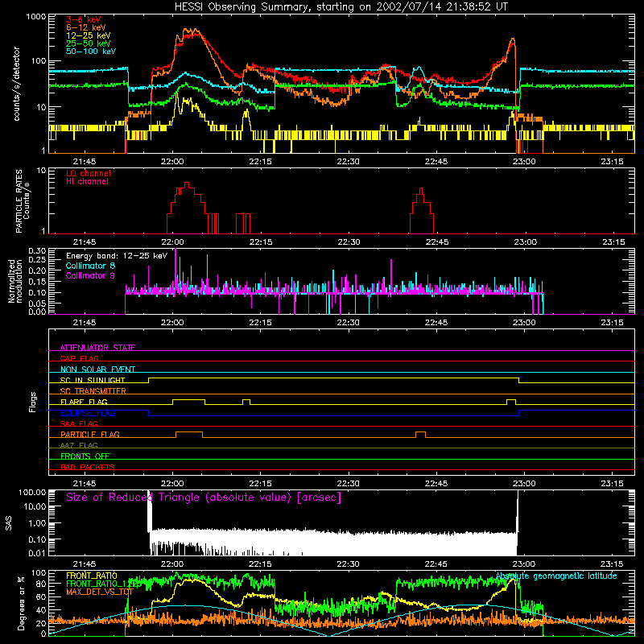Click the green FRONTS_OFF label
This screenshot has width=644, height=644.
click(85, 456)
